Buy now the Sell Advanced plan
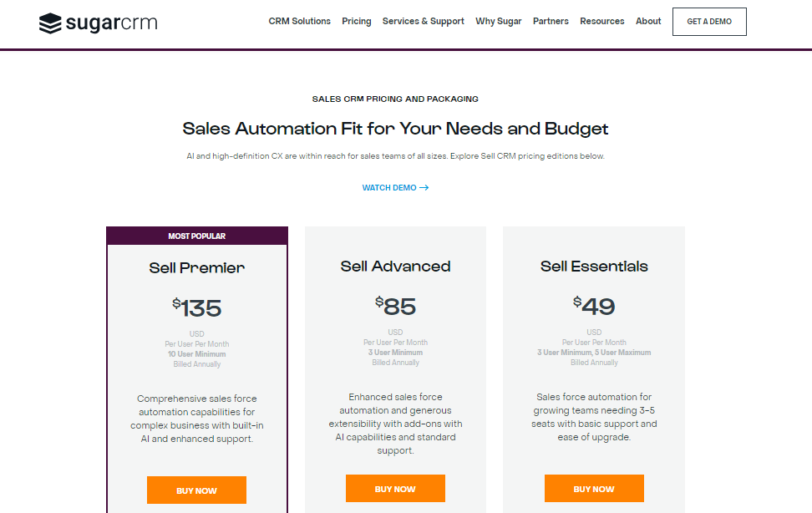812x513 pixels. click(395, 489)
